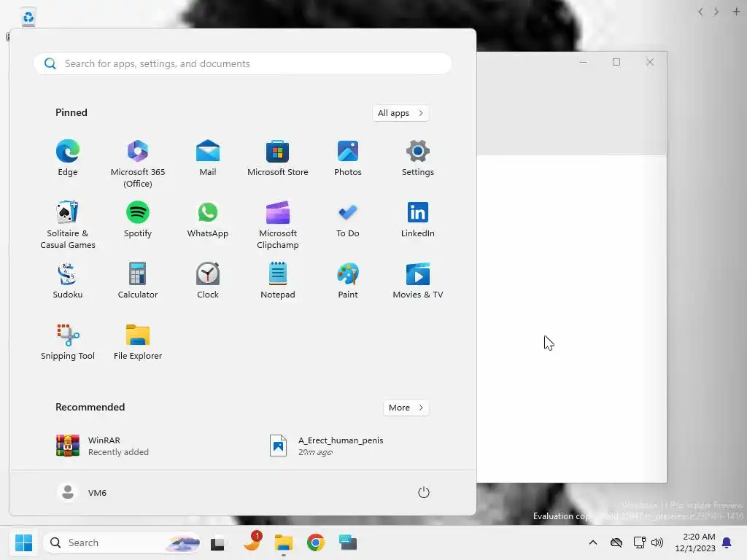Click the taskbar Search box
The image size is (747, 560).
(x=122, y=542)
